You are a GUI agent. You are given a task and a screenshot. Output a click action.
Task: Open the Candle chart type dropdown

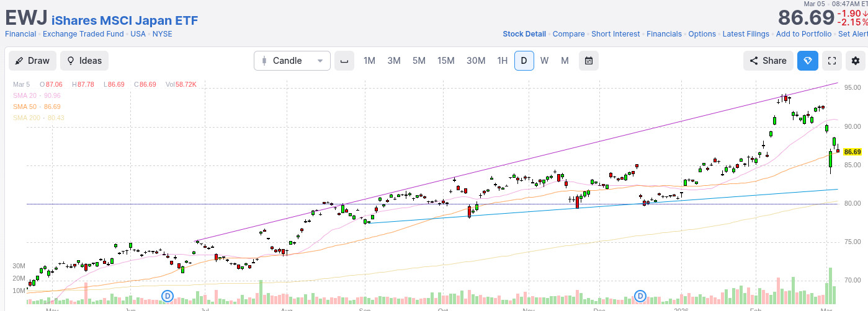[292, 61]
